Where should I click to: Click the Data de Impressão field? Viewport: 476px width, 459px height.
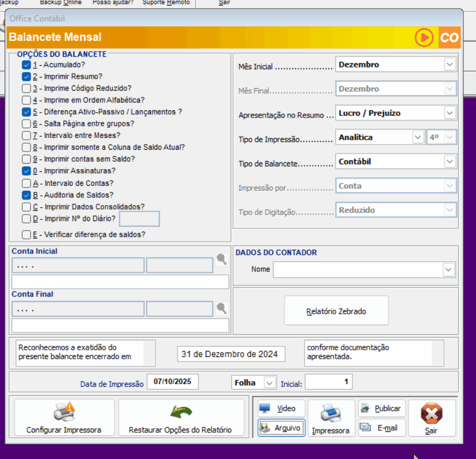click(172, 382)
